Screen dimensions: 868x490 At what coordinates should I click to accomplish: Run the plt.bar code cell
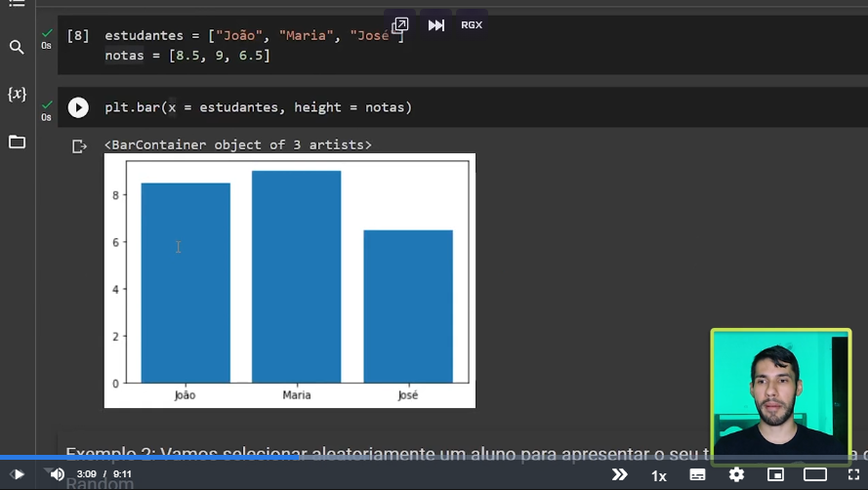(x=78, y=107)
